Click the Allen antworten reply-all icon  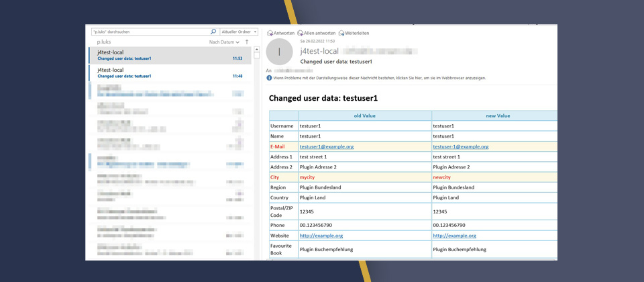[x=301, y=34]
